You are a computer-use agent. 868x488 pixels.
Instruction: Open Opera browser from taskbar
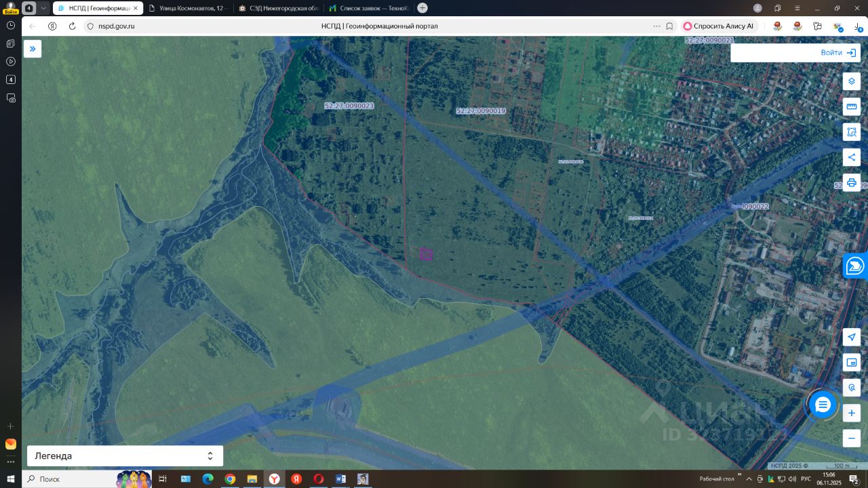(x=318, y=479)
